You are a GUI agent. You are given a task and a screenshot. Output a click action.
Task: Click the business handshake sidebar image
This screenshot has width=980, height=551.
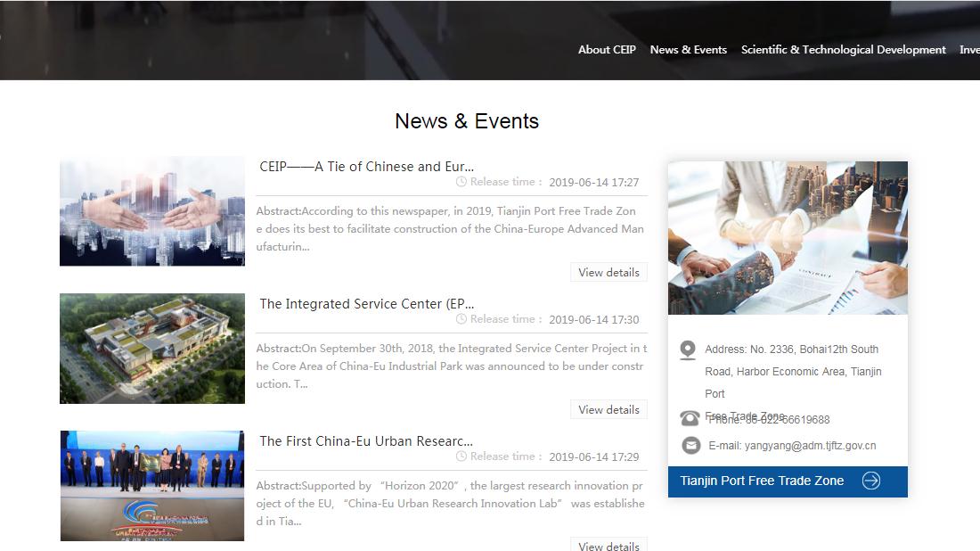click(788, 238)
